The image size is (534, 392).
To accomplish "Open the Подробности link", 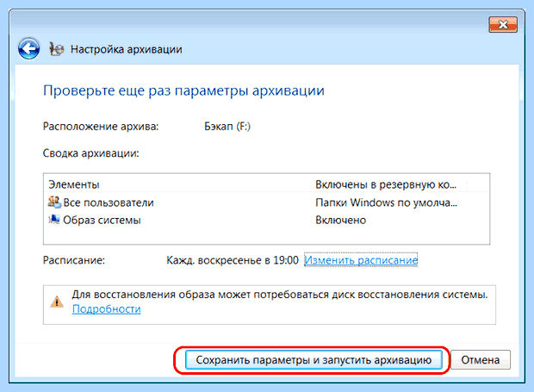I will click(x=106, y=309).
